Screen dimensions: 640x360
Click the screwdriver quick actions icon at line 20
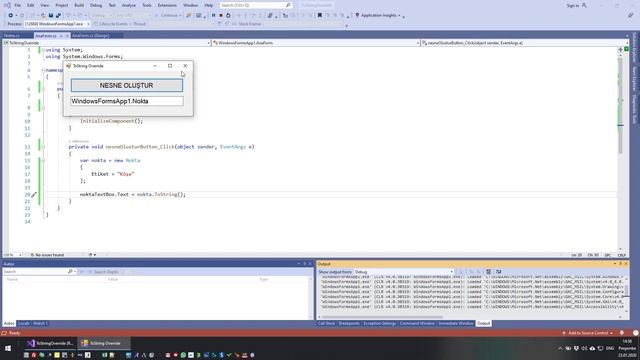point(34,195)
